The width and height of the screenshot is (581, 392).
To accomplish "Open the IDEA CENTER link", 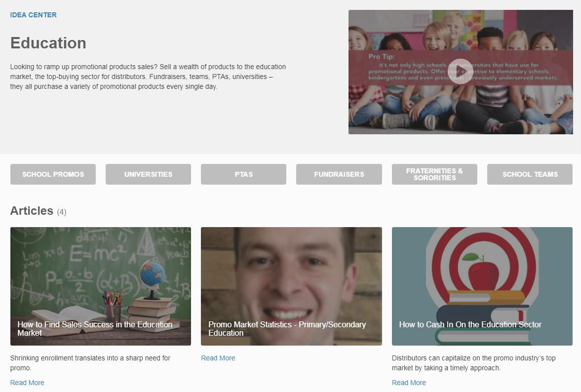I will coord(34,15).
